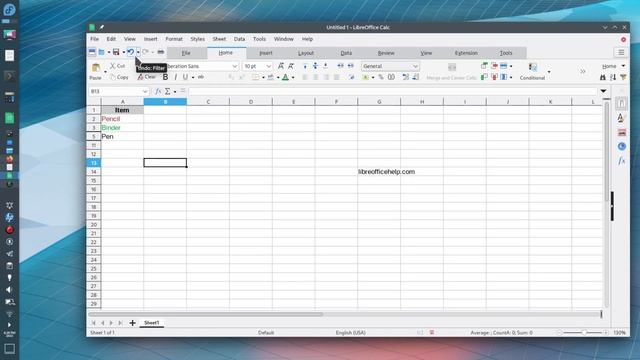Image resolution: width=640 pixels, height=360 pixels.
Task: Open the Sheet menu in menu bar
Action: tap(219, 39)
